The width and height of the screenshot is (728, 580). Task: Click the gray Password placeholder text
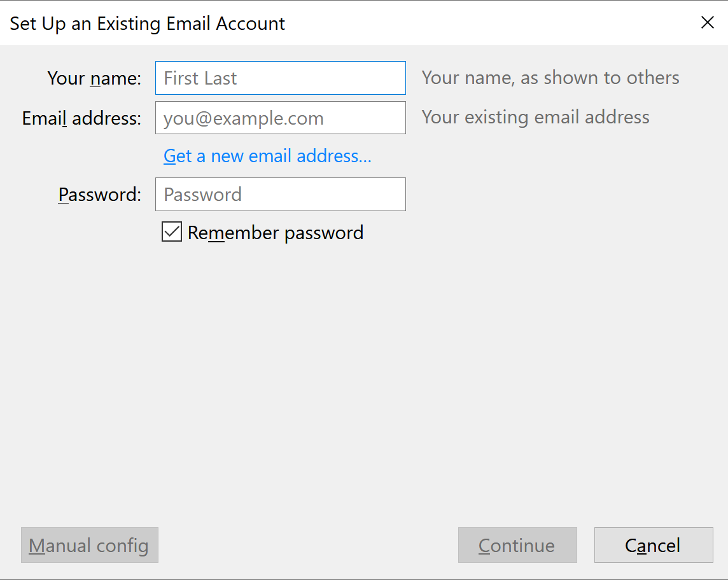[203, 195]
